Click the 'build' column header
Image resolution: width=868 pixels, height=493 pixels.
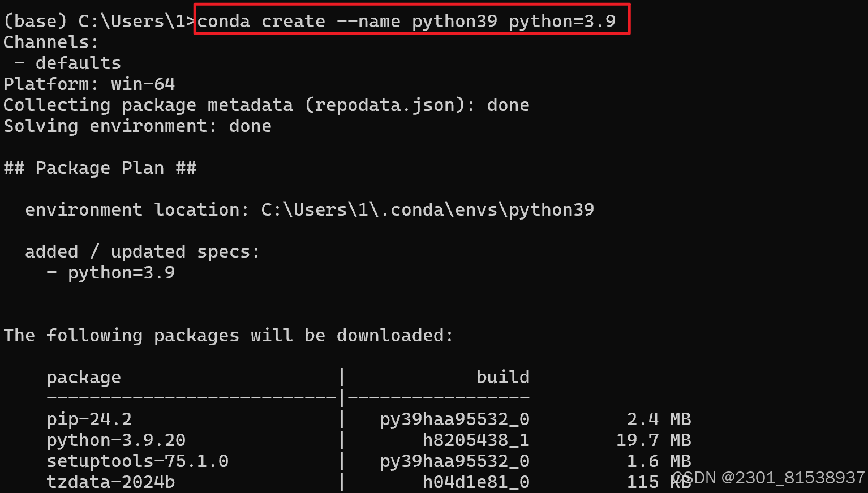[x=502, y=376]
